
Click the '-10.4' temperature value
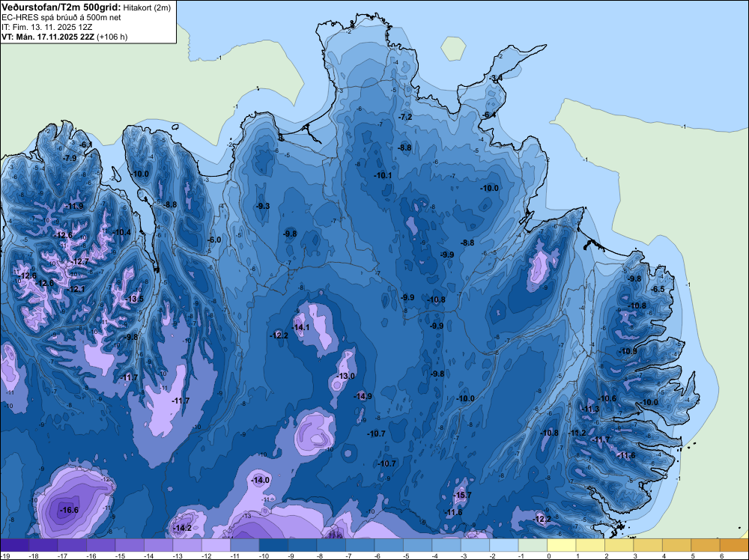(122, 233)
